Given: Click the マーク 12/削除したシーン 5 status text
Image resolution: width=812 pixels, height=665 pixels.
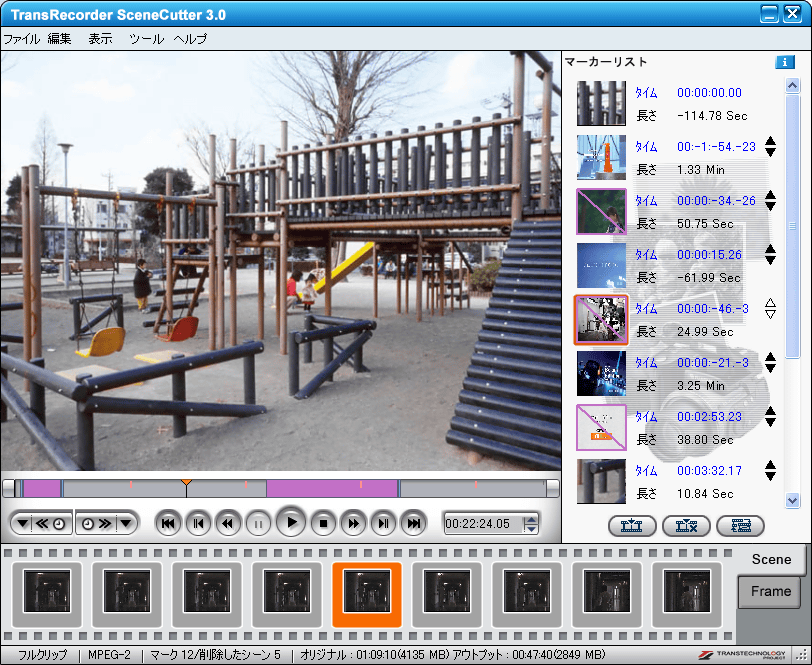Looking at the screenshot, I should [215, 655].
